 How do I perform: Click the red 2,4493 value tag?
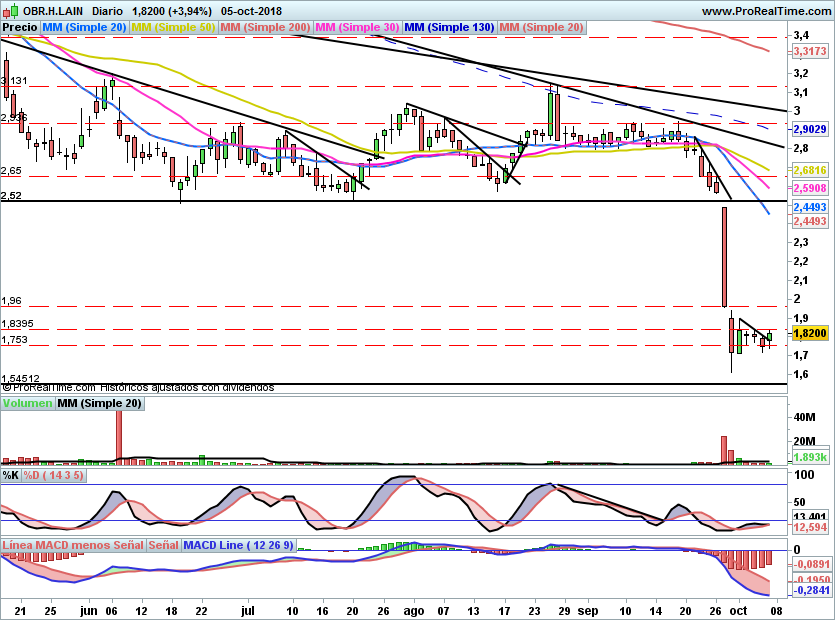point(810,221)
